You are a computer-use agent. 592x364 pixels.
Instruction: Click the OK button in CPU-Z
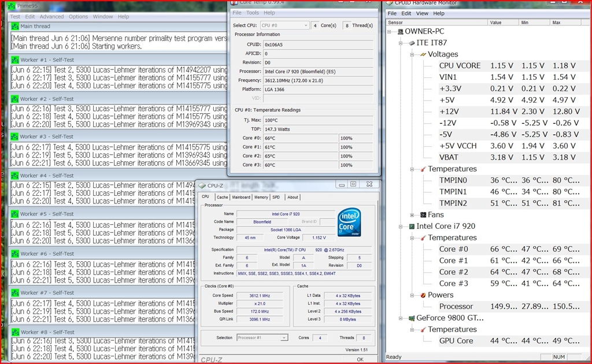(x=360, y=359)
